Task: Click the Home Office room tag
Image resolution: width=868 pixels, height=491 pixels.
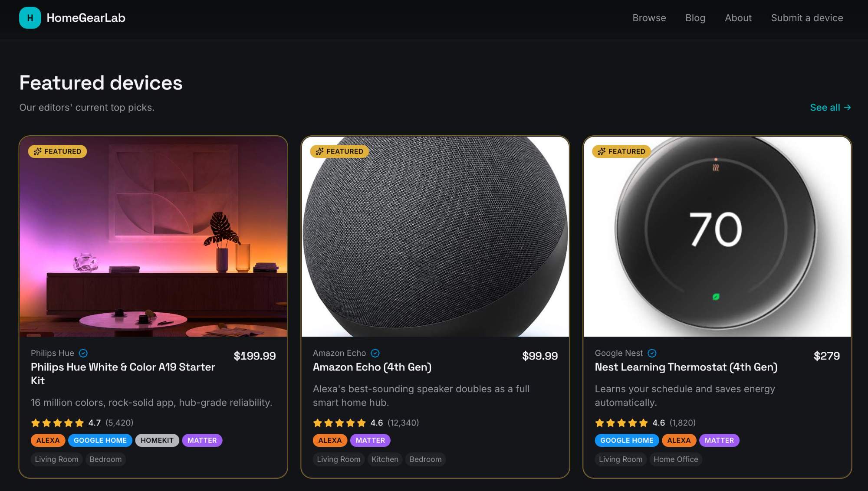Action: click(x=675, y=459)
